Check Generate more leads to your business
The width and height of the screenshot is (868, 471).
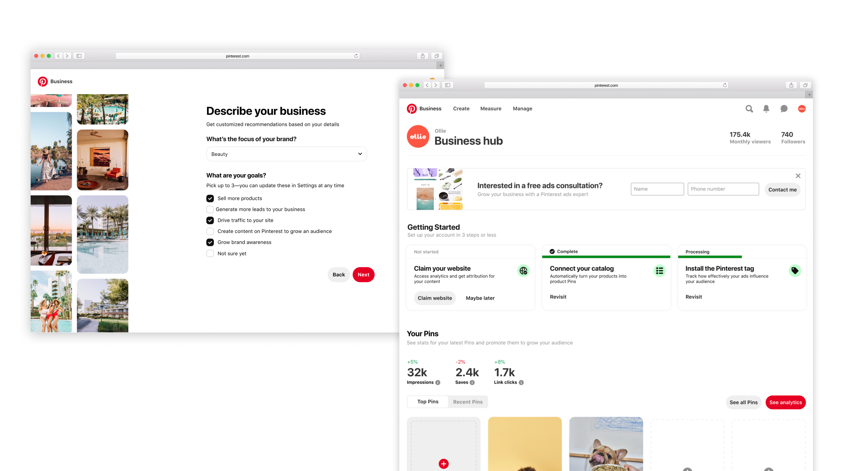(210, 210)
